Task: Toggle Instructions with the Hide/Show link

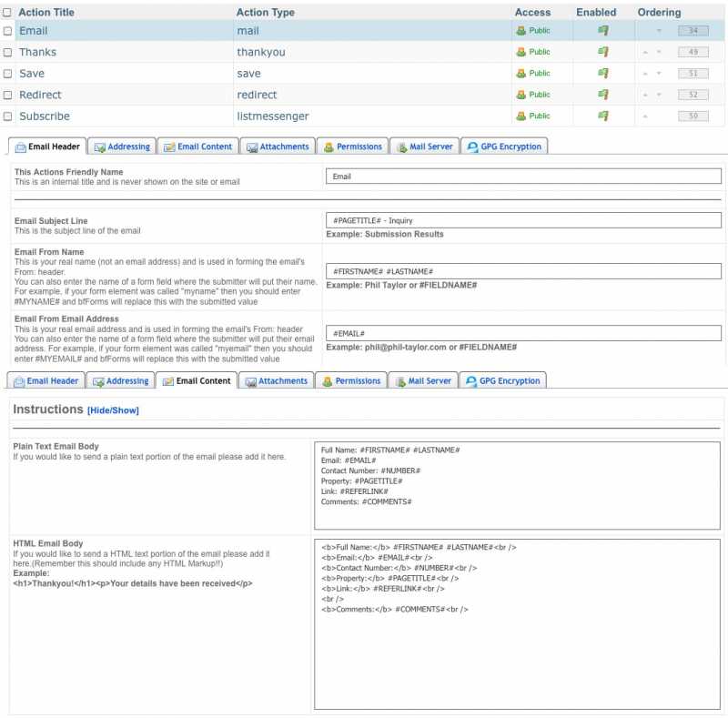Action: pyautogui.click(x=113, y=410)
